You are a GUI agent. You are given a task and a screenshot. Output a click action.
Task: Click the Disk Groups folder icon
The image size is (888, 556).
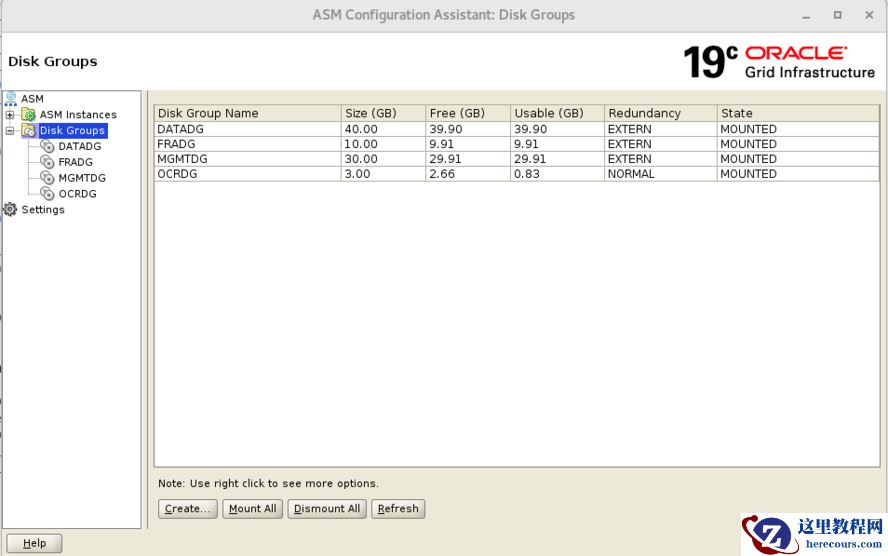pos(28,130)
